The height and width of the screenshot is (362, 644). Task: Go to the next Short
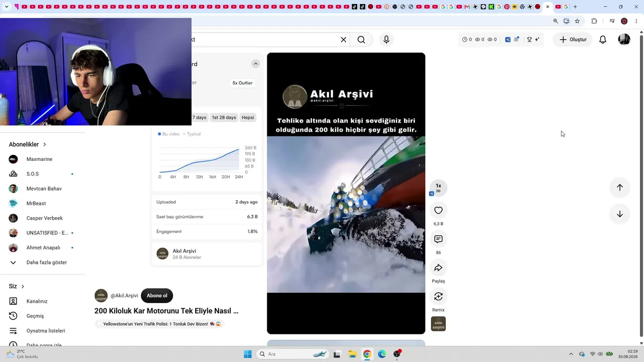(x=620, y=214)
